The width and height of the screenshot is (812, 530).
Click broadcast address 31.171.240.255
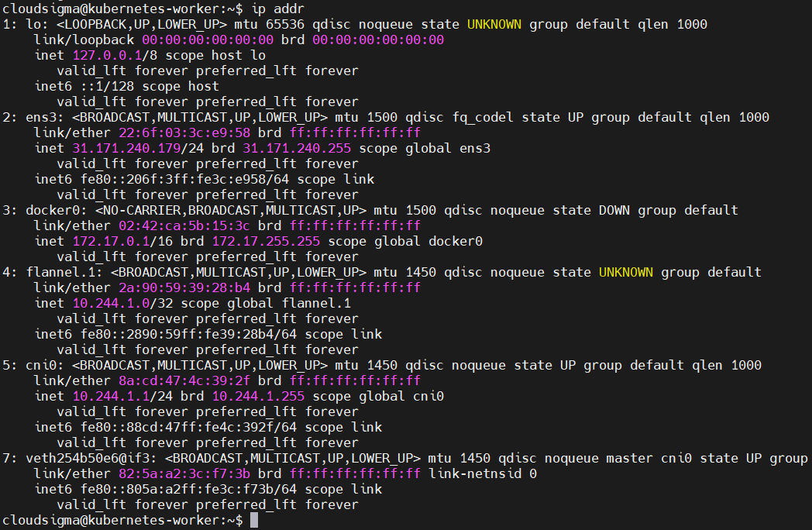coord(297,148)
